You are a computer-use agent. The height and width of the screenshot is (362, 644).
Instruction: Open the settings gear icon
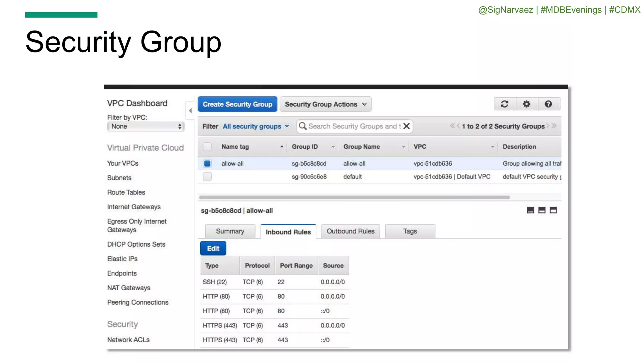tap(526, 104)
